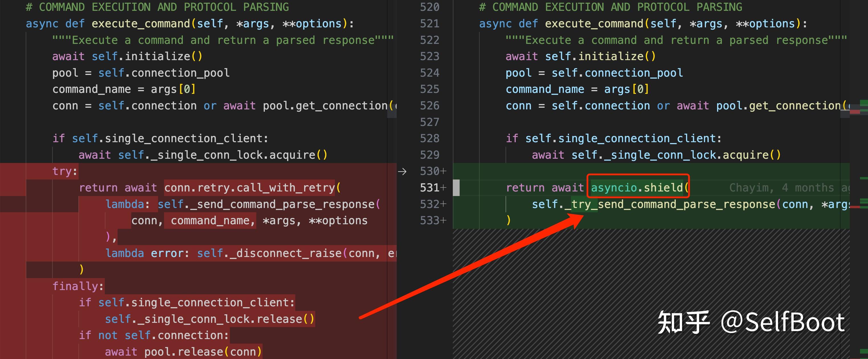Click 'command_name = args[0]' in the original pane
868x359 pixels.
124,89
